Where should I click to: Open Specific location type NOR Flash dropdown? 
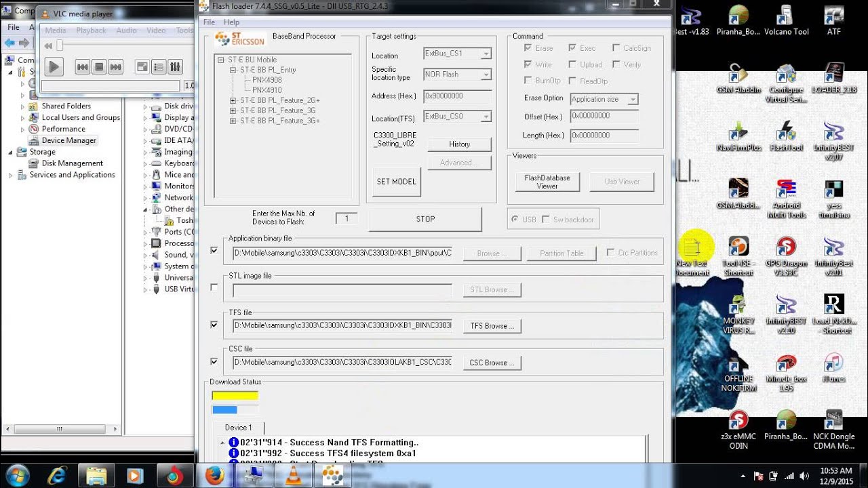point(486,75)
